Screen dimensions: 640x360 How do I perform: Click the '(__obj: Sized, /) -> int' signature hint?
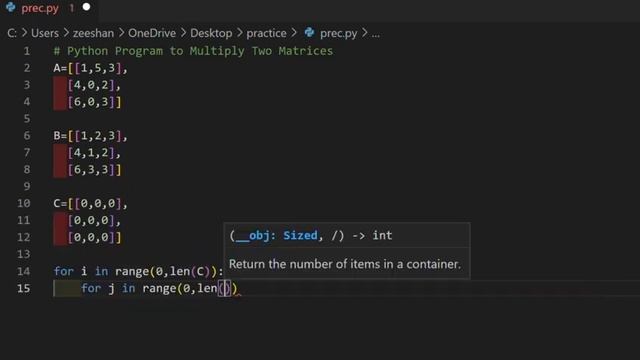(311, 236)
